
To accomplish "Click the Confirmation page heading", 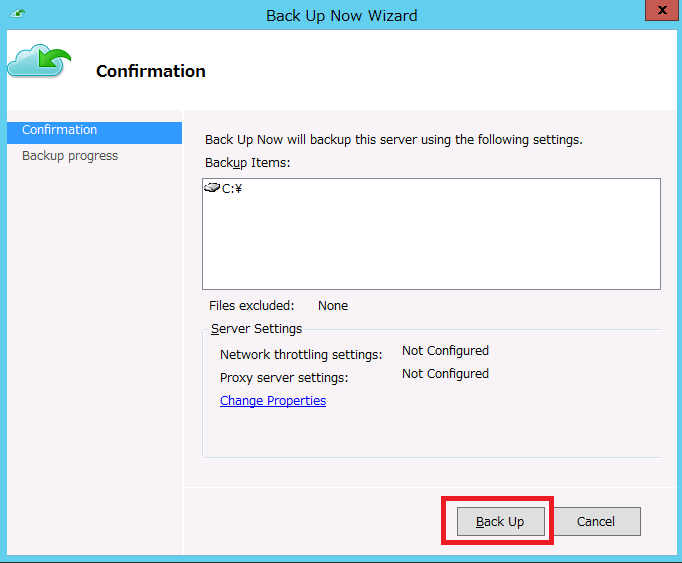I will click(150, 71).
